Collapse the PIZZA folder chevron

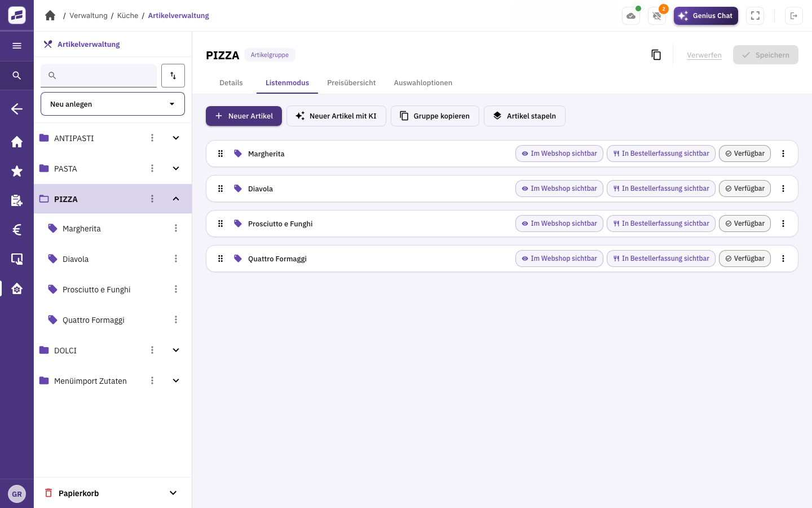(176, 199)
